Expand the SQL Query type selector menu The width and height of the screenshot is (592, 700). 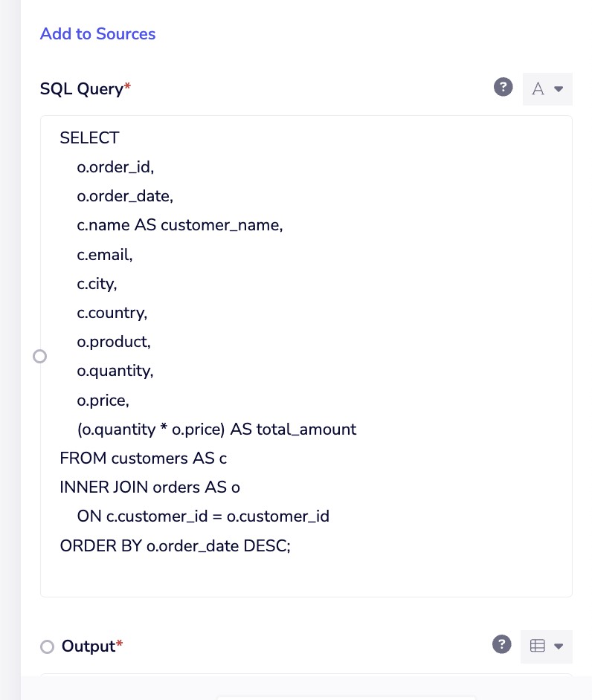558,88
